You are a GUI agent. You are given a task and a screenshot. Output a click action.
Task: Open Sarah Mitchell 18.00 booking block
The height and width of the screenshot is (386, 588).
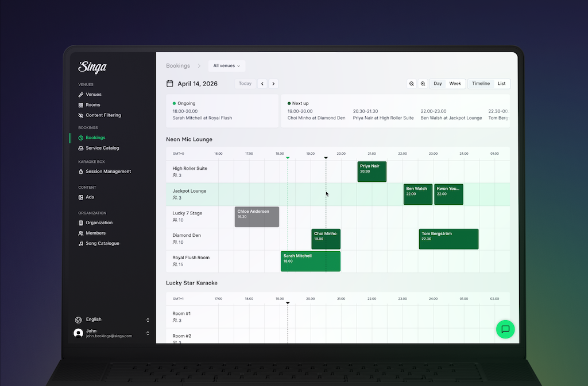311,262
